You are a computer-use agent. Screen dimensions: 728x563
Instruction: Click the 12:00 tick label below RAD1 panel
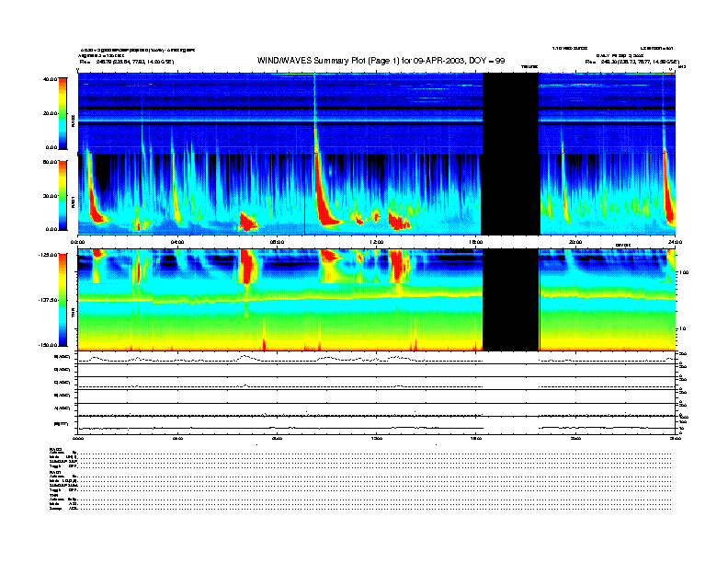tap(377, 242)
